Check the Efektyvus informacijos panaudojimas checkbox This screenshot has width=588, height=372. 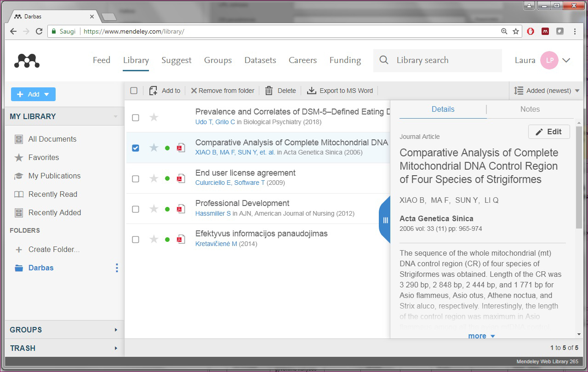pos(136,239)
